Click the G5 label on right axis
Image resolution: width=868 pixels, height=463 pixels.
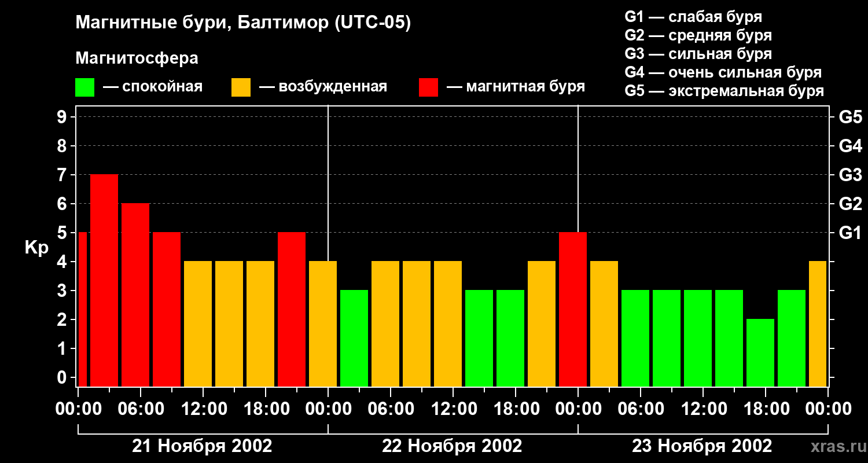[x=850, y=117]
